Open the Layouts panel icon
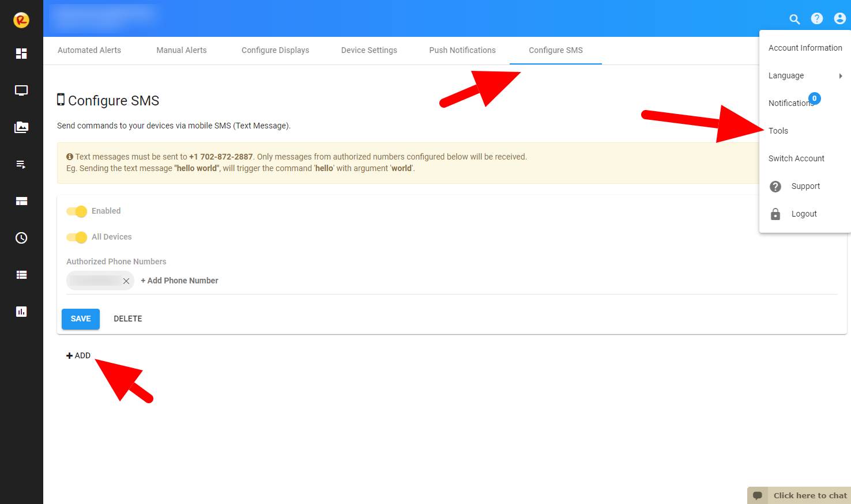Viewport: 851px width, 504px height. click(x=21, y=201)
